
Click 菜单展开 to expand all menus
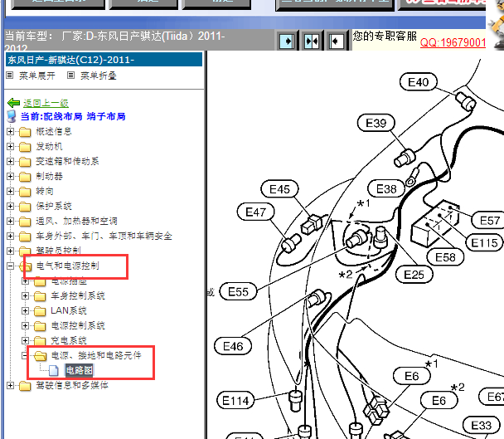(x=39, y=76)
